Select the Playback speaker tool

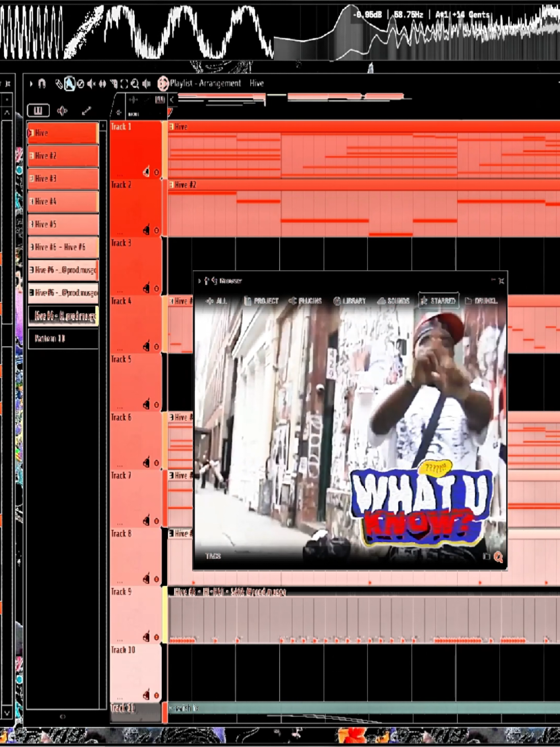pyautogui.click(x=146, y=84)
